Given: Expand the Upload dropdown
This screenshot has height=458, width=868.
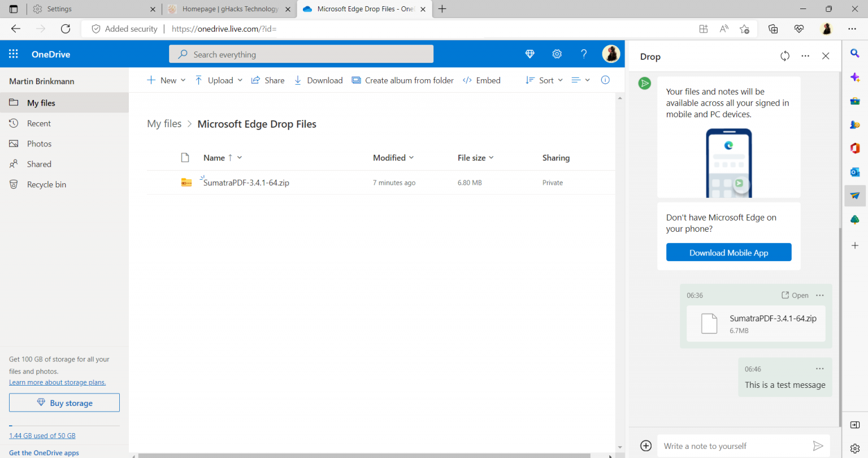Looking at the screenshot, I should pyautogui.click(x=240, y=80).
